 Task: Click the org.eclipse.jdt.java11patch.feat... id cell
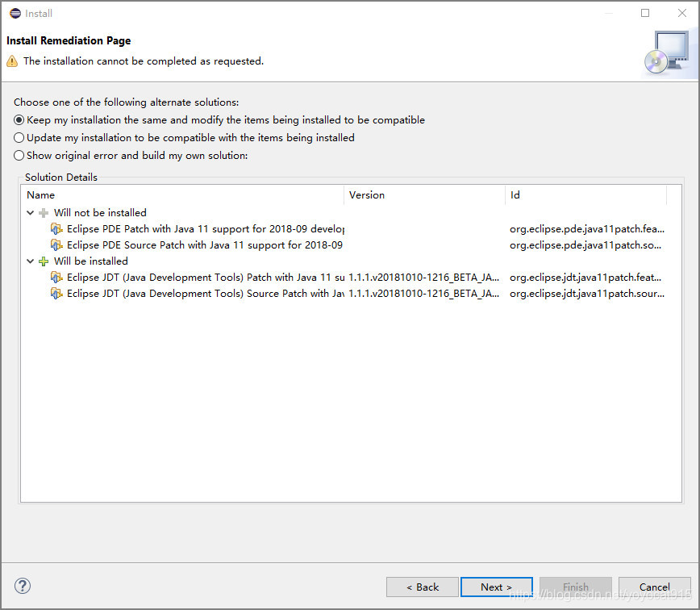click(585, 278)
